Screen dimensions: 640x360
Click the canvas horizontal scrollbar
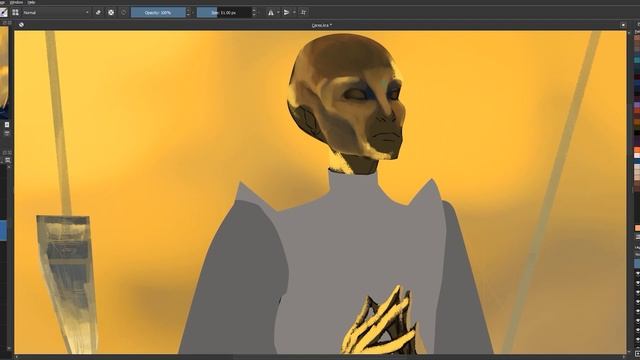point(320,357)
